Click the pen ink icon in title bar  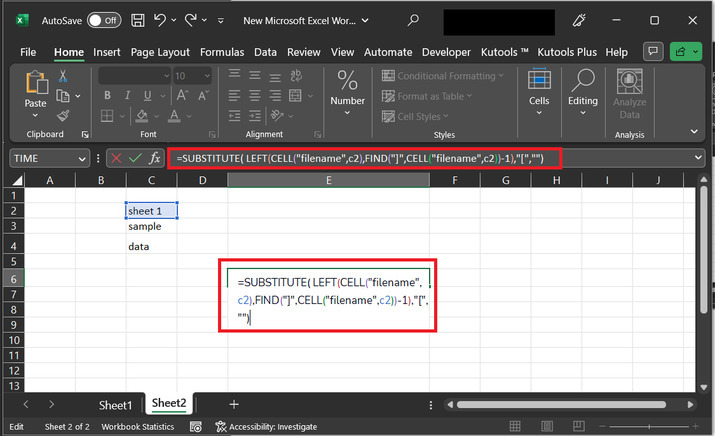(579, 20)
